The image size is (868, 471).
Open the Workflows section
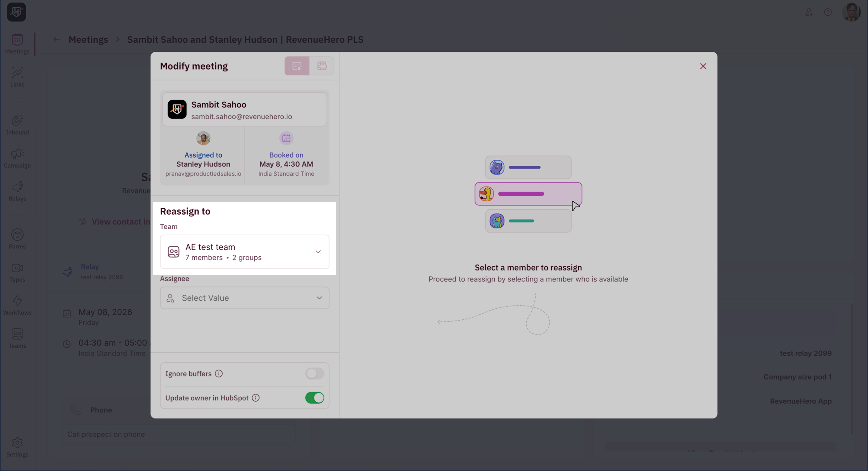point(17,305)
